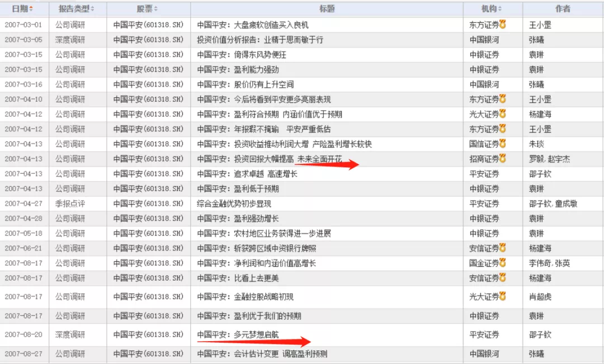The height and width of the screenshot is (364, 604).
Task: Open report 会计估计变更 调高盈利预测
Action: (x=280, y=353)
